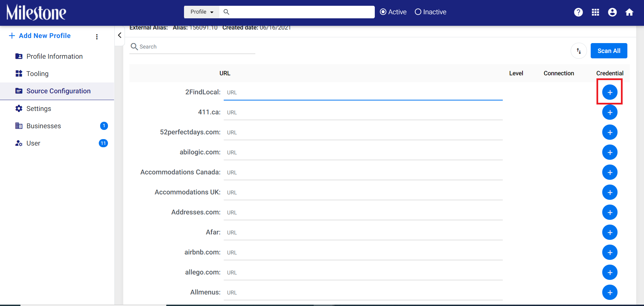644x306 pixels.
Task: Click the 52perfectdays.com URL input
Action: tap(363, 132)
